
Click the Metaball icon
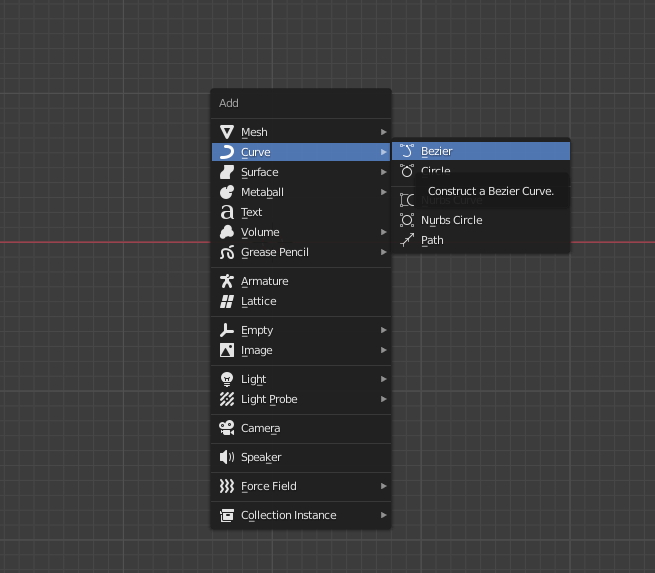coord(227,192)
